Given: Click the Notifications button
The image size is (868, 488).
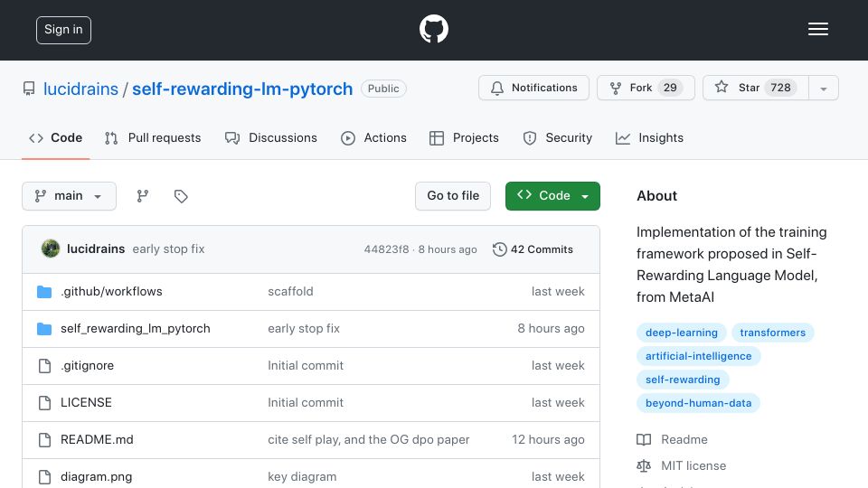Looking at the screenshot, I should 533,88.
